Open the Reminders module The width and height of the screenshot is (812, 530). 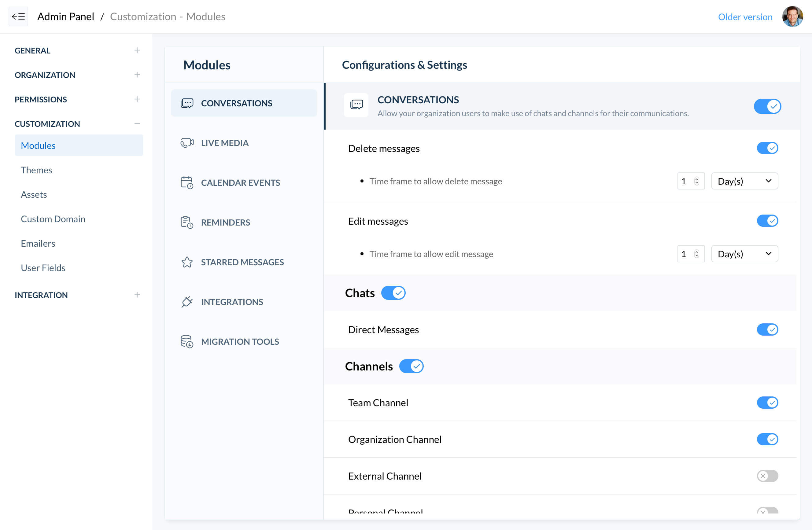(225, 222)
